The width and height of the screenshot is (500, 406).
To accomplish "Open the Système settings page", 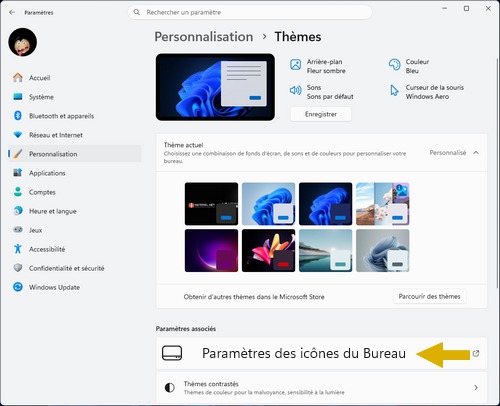I will [75, 97].
